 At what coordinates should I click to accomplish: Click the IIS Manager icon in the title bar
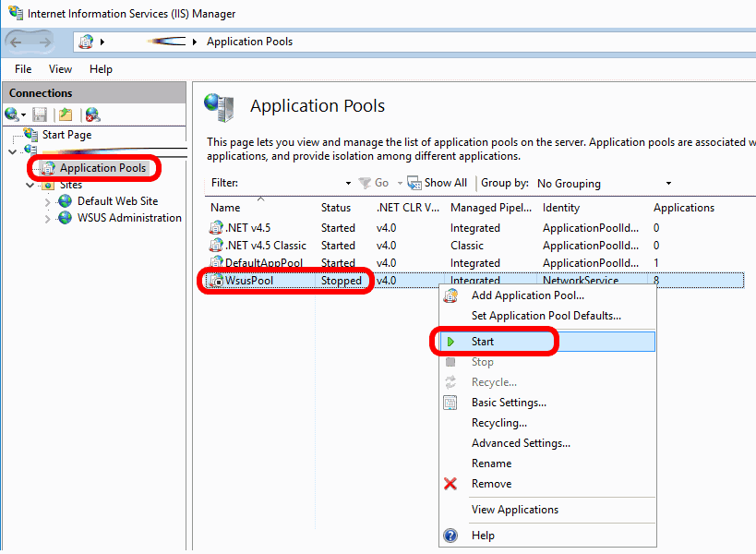pyautogui.click(x=13, y=13)
